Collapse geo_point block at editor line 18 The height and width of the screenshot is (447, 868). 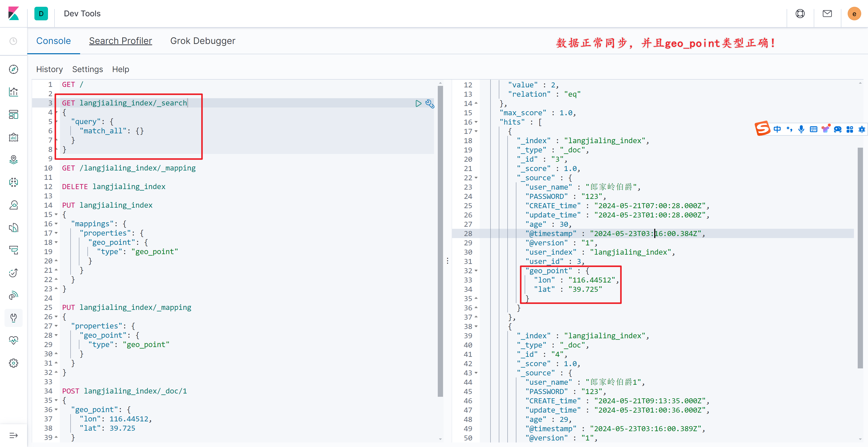(x=56, y=243)
